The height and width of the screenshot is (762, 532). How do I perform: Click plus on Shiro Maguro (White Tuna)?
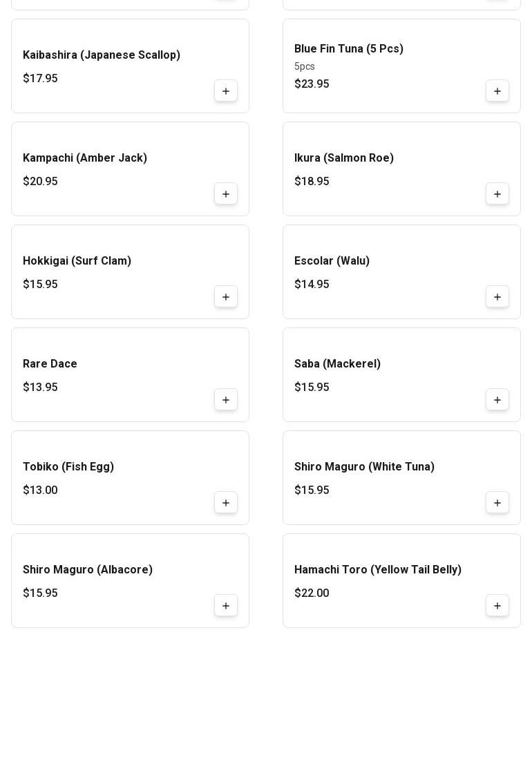[497, 503]
